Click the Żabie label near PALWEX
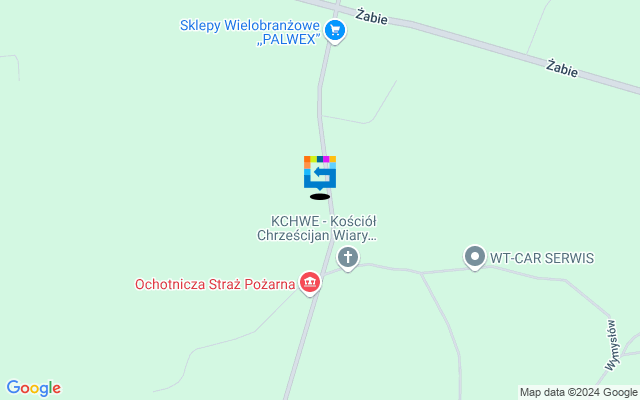Screen dimensions: 640x400 (371, 17)
